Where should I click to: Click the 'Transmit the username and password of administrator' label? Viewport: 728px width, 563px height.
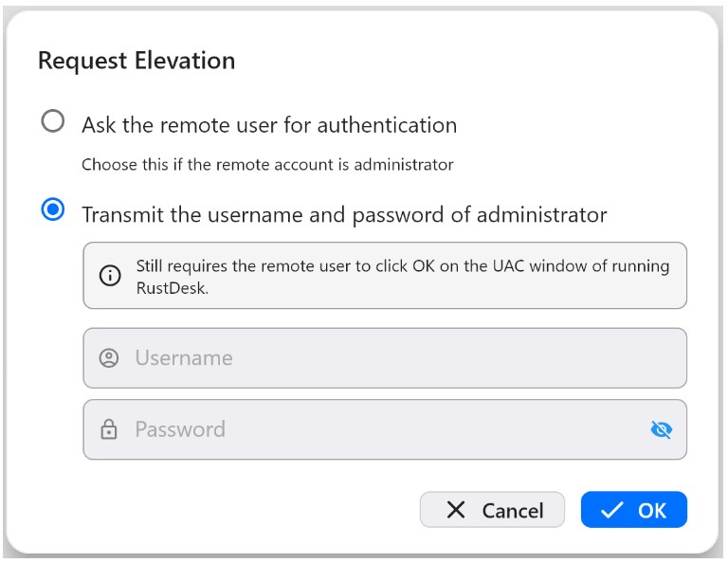point(344,214)
